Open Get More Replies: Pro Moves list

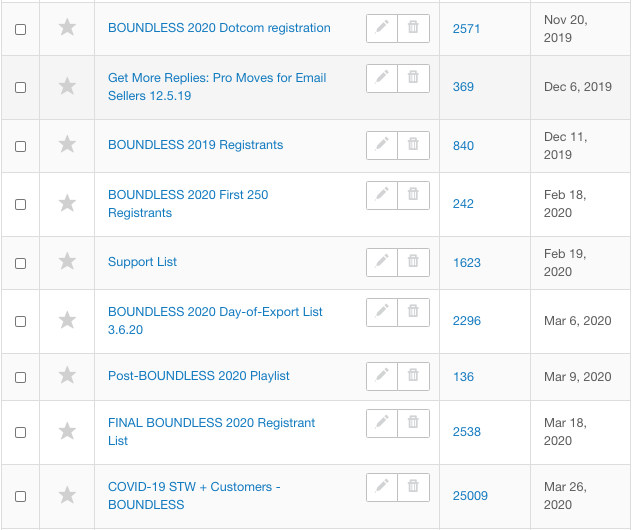217,86
